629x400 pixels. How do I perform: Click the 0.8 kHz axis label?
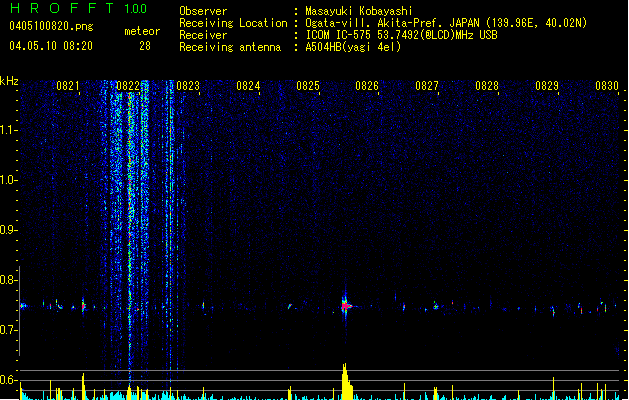coord(8,280)
